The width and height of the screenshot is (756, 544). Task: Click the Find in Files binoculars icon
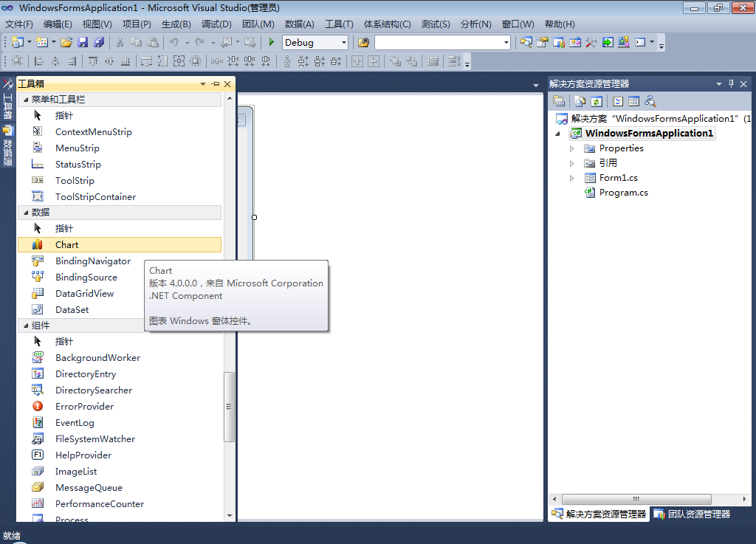coord(363,43)
